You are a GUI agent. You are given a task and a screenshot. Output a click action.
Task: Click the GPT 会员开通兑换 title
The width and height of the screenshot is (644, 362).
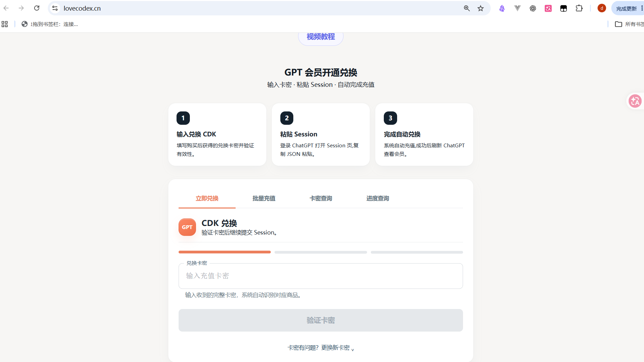pos(321,72)
